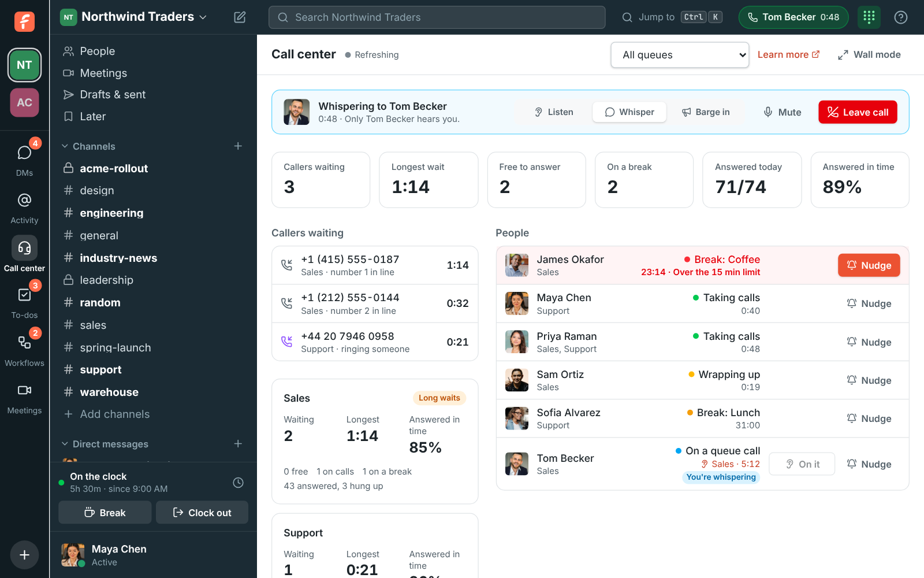Open the compose new message icon

coord(240,17)
